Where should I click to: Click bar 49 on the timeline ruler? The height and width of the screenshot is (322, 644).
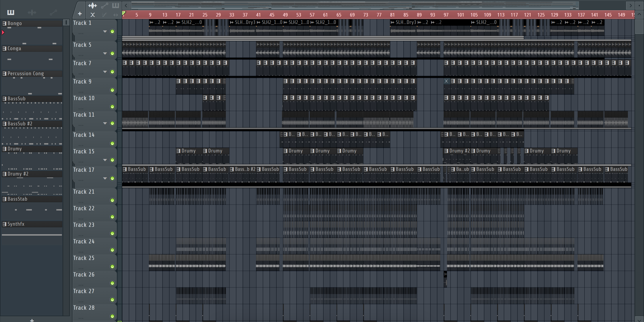click(285, 15)
